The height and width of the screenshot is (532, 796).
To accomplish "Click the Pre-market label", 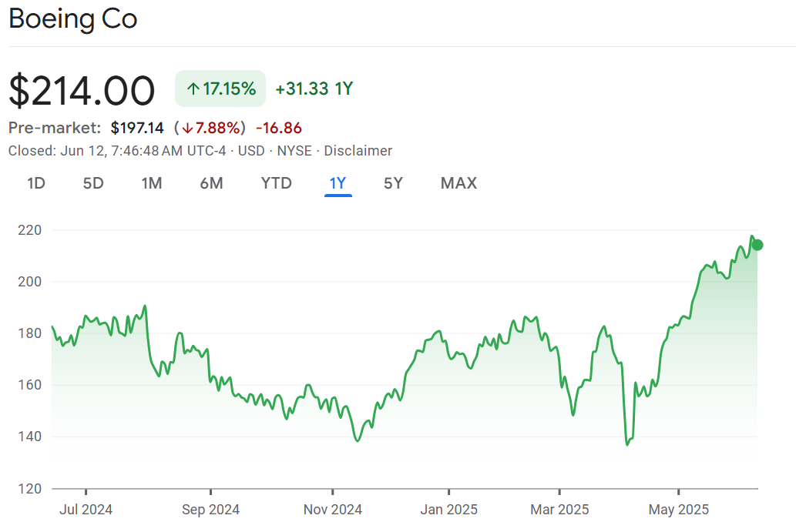I will coord(55,128).
